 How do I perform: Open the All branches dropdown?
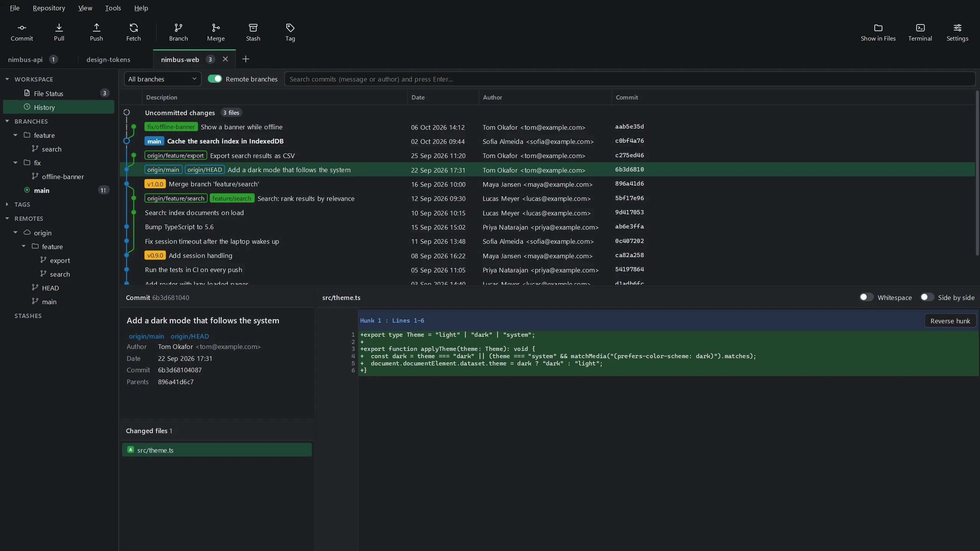pyautogui.click(x=162, y=79)
